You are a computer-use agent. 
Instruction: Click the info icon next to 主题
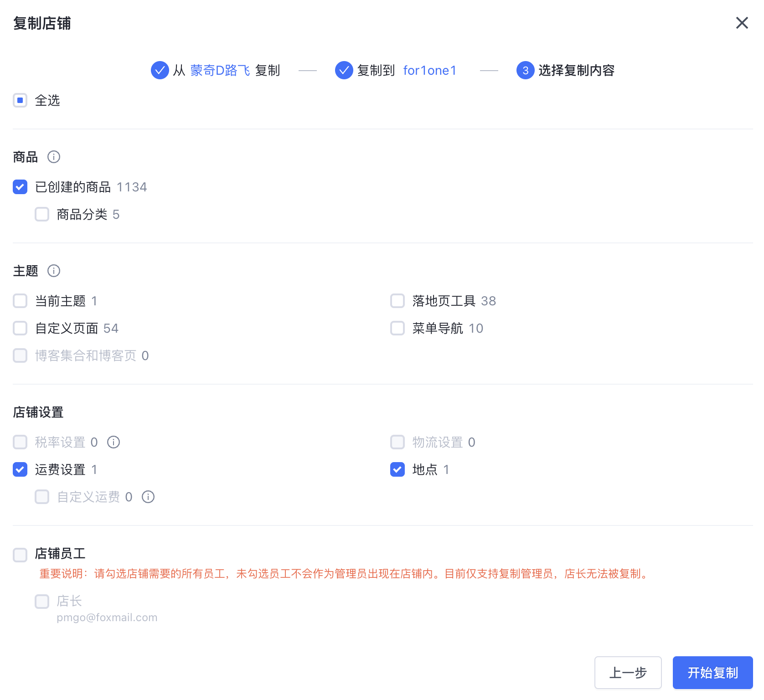coord(54,271)
